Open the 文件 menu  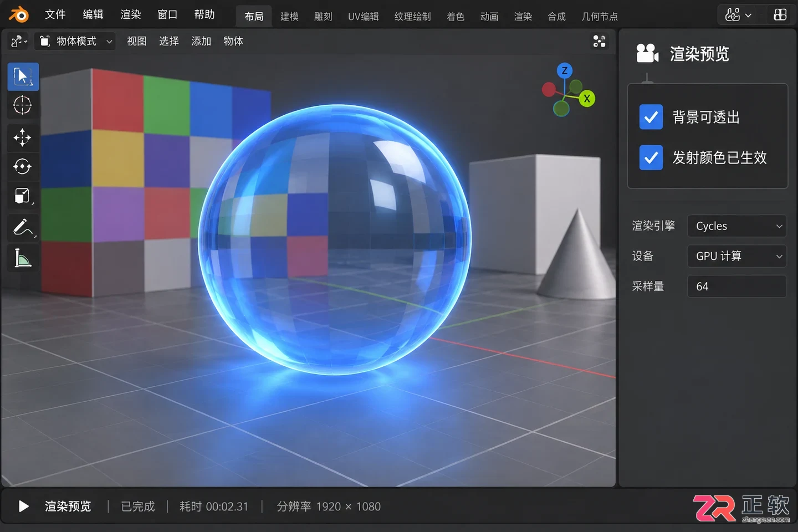pyautogui.click(x=55, y=14)
